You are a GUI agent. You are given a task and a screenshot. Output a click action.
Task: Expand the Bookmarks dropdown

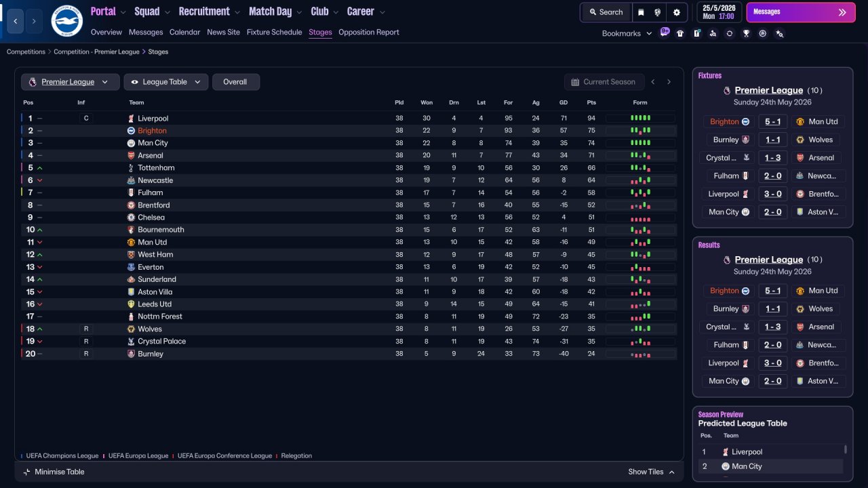pos(627,33)
